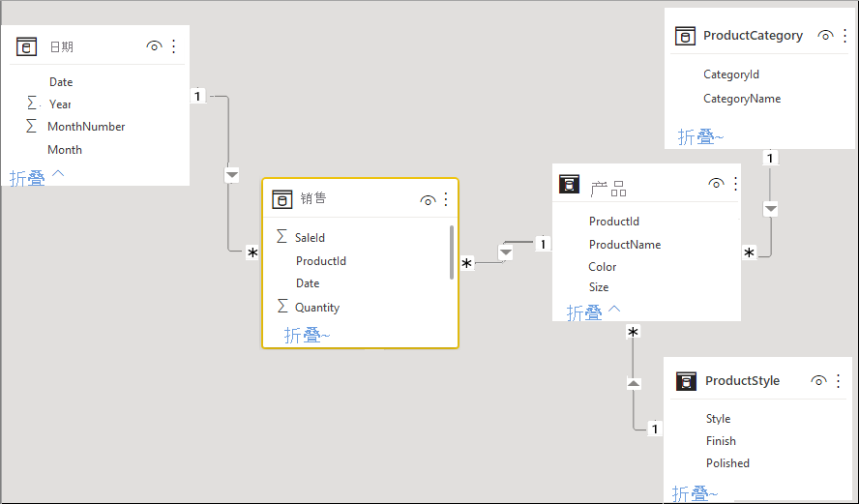Click the 日期 table header icon

(27, 46)
